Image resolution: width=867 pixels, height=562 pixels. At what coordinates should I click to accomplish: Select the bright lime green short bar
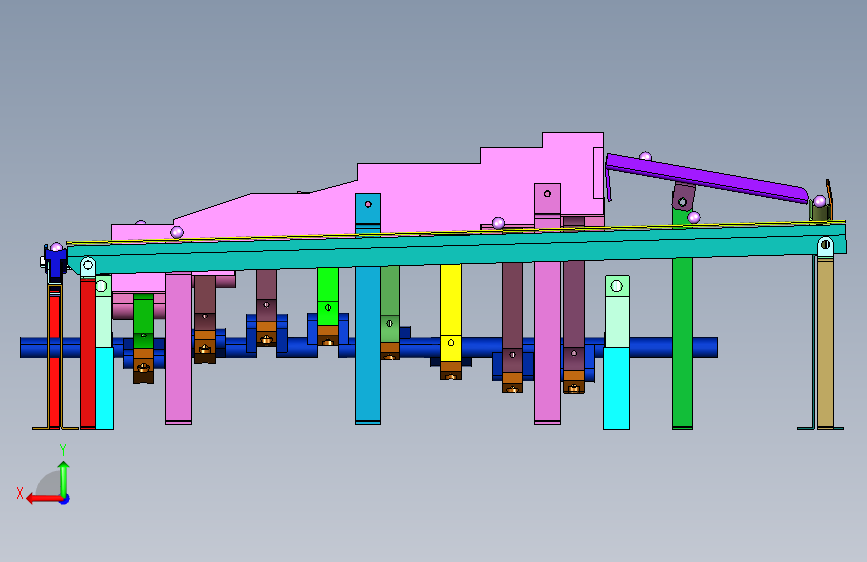(x=328, y=296)
